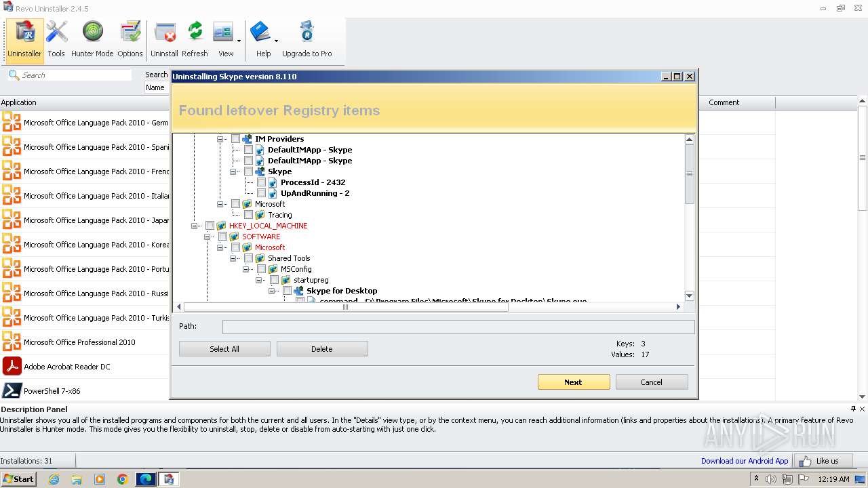Screen dimensions: 868x488
Task: Open the Uninstaller toolbar section
Action: [24, 40]
